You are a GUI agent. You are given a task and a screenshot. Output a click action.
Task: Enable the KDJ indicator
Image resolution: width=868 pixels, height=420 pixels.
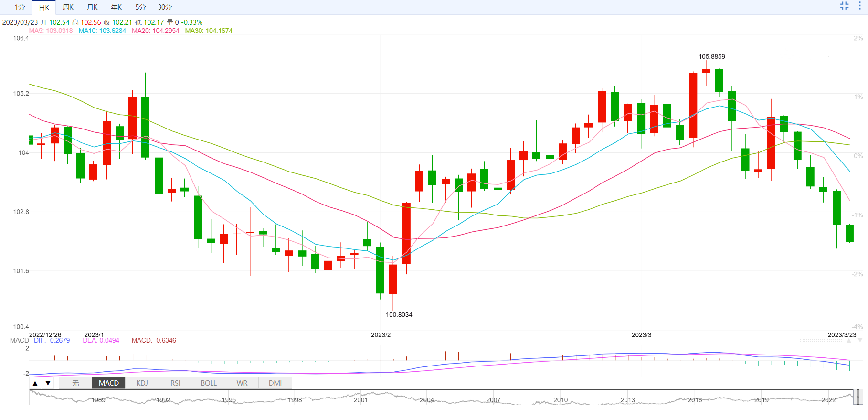(142, 383)
